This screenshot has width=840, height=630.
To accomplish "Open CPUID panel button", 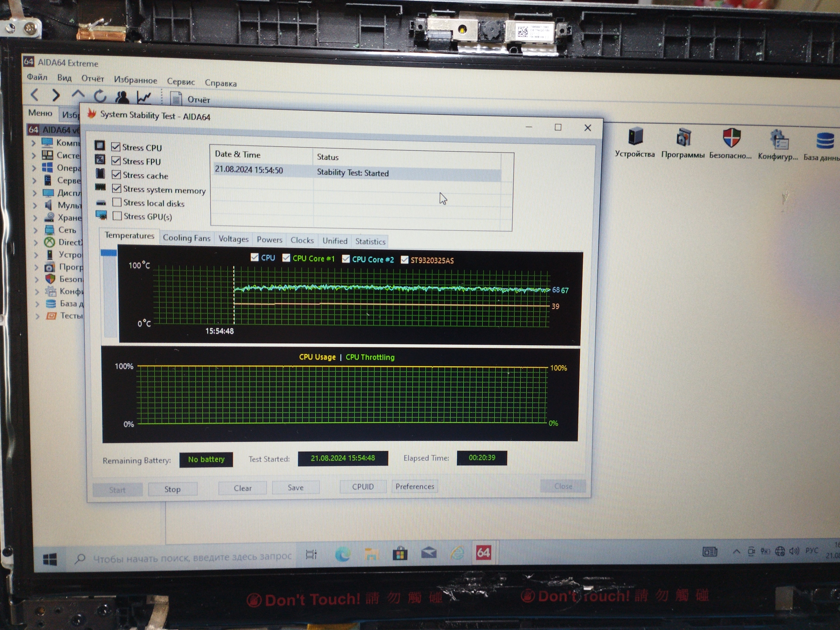I will click(363, 486).
